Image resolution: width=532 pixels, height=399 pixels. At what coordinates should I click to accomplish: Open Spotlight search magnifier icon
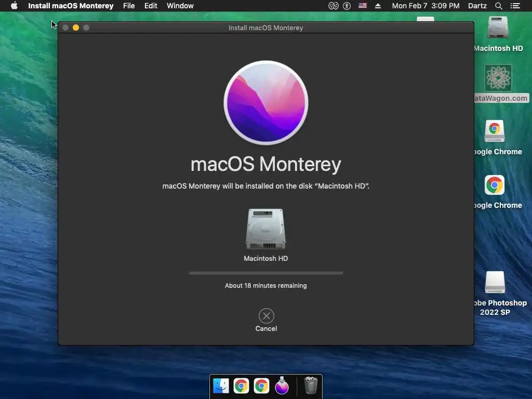[498, 6]
